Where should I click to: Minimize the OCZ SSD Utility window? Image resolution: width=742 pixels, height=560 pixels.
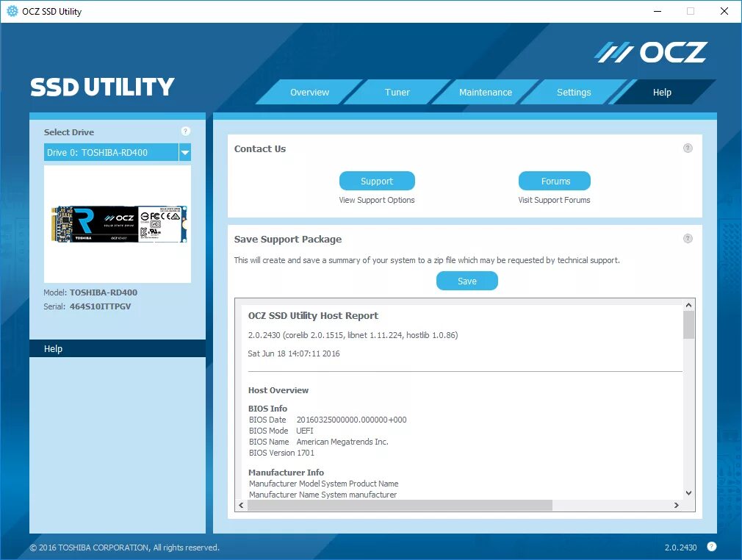pyautogui.click(x=658, y=11)
